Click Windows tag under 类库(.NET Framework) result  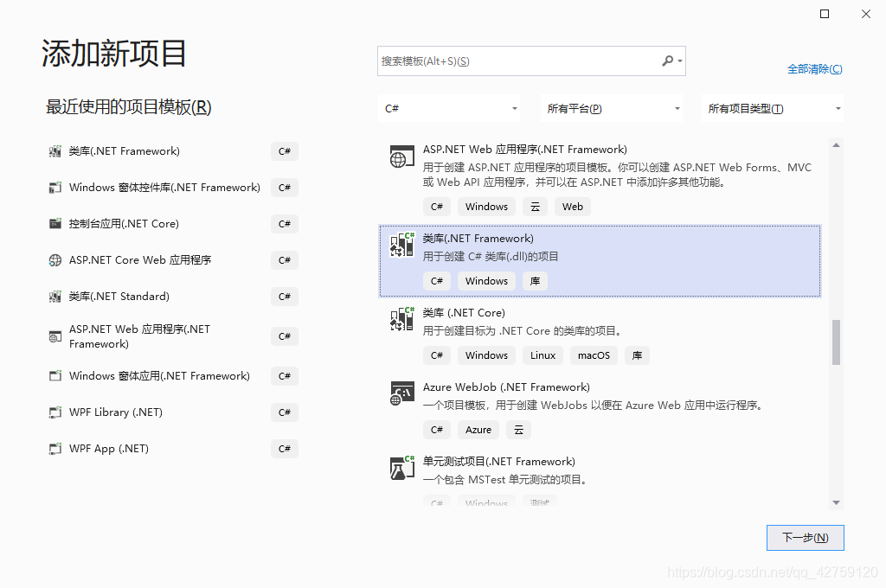[x=486, y=281]
